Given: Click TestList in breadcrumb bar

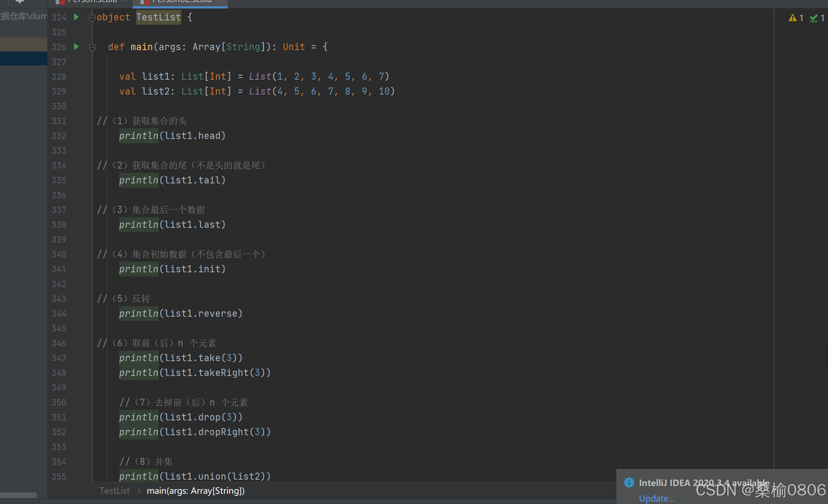Looking at the screenshot, I should pos(115,491).
